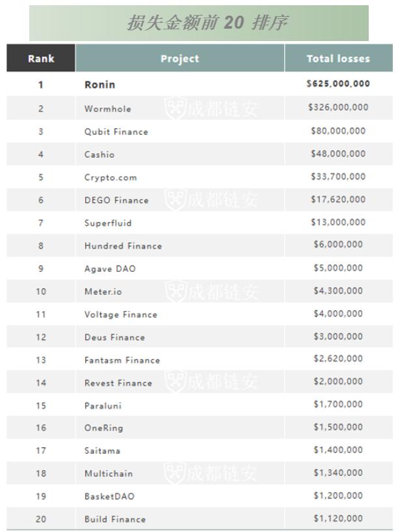Click the Hundred Finance project name
The width and height of the screenshot is (400, 532).
tap(123, 246)
